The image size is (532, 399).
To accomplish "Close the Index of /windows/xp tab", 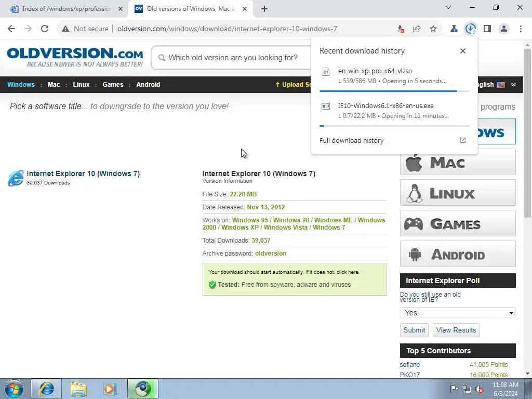I will (121, 9).
